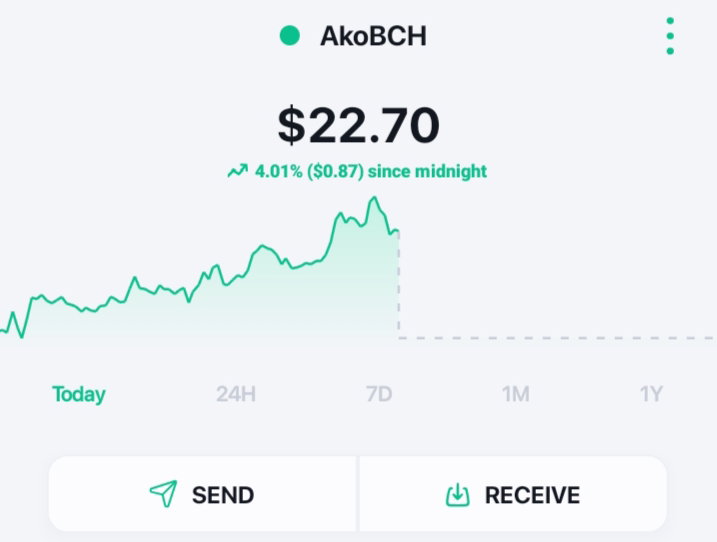717x542 pixels.
Task: Switch chart to 24H range
Action: point(235,394)
